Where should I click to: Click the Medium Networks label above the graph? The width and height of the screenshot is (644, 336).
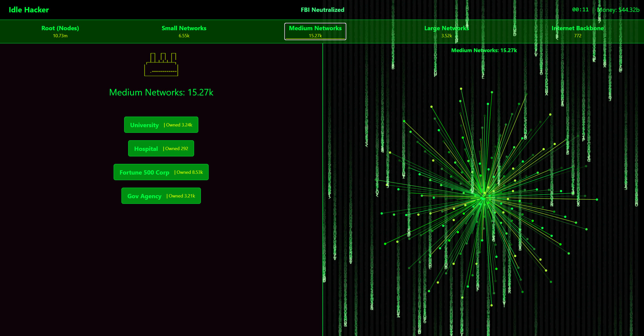coord(484,50)
